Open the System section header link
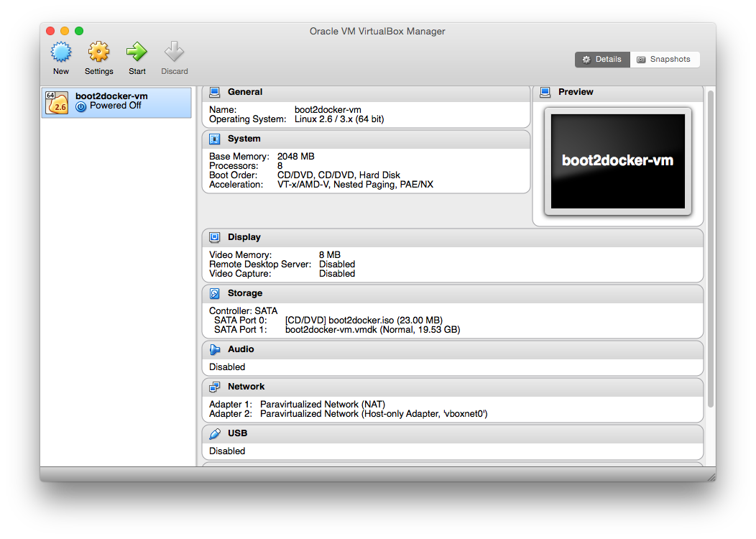 pyautogui.click(x=244, y=139)
